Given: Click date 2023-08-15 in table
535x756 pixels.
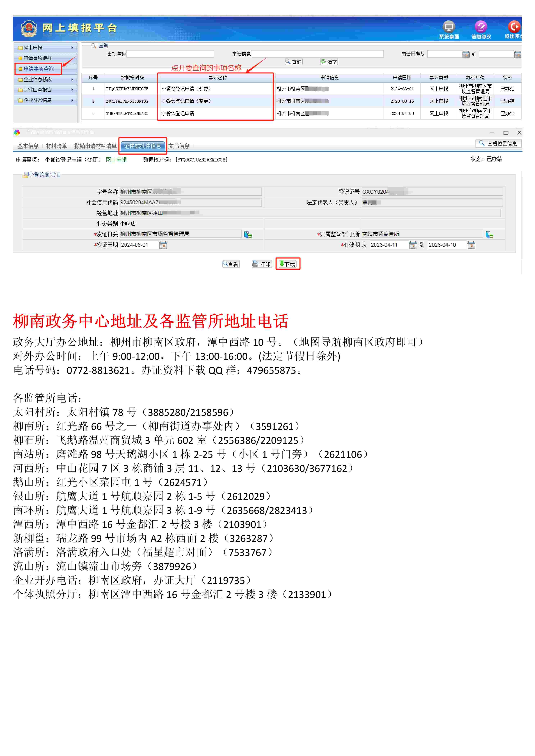Looking at the screenshot, I should point(402,101).
